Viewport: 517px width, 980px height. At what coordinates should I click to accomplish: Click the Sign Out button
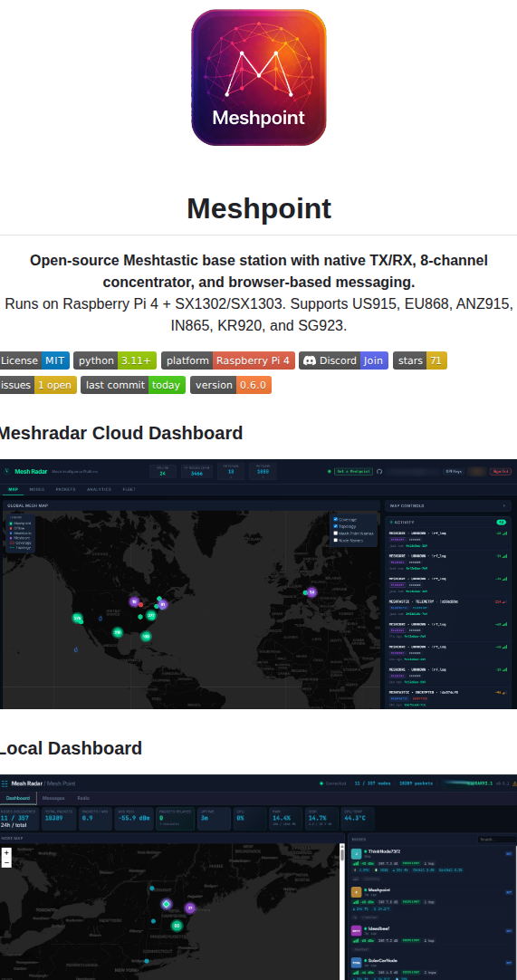pyautogui.click(x=500, y=471)
